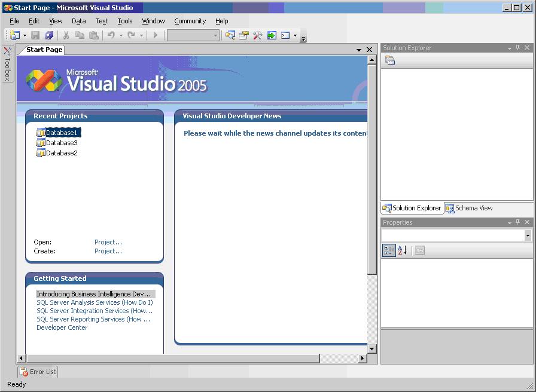The width and height of the screenshot is (536, 392).
Task: Open the View menu
Action: (56, 21)
